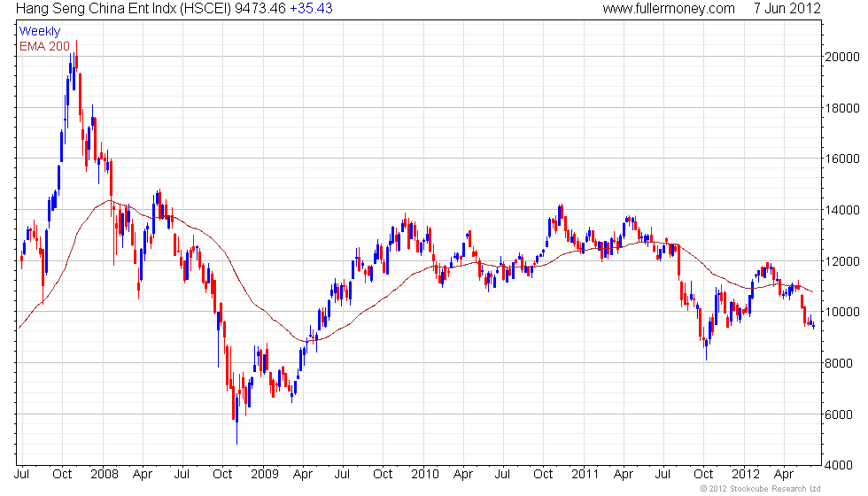Click the 2012 year label on time axis
The width and height of the screenshot is (868, 496).
(745, 475)
